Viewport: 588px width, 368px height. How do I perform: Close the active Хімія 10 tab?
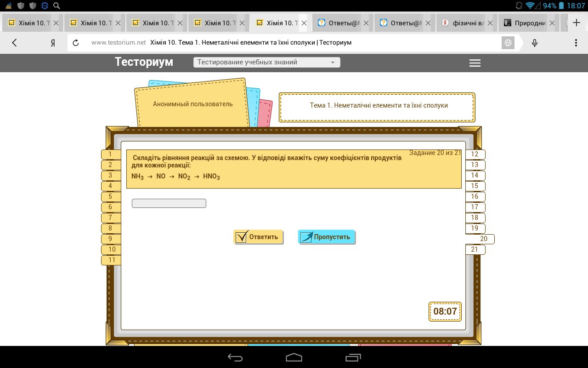(x=304, y=23)
